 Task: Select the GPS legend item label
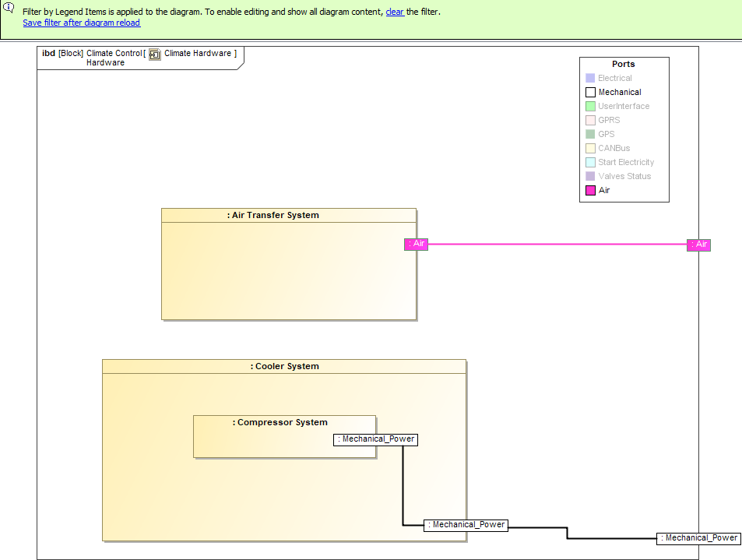click(606, 134)
